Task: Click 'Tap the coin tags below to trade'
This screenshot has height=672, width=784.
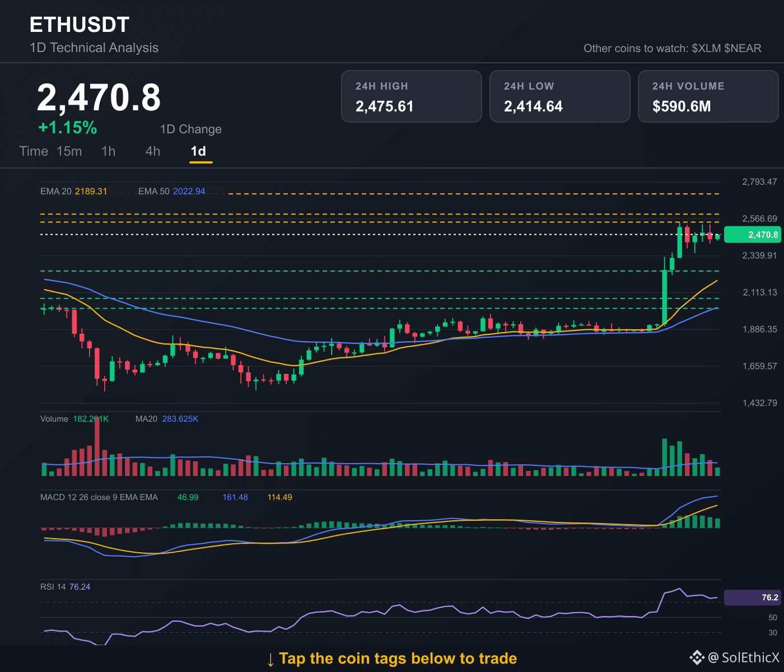Action: tap(398, 659)
